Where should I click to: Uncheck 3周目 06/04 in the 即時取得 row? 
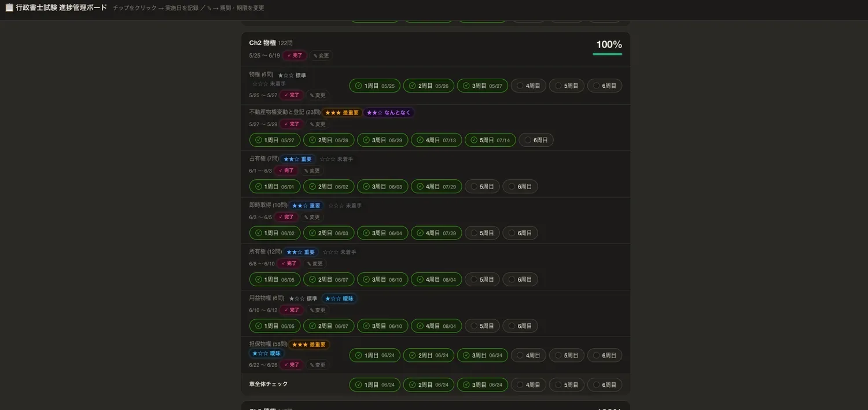382,233
